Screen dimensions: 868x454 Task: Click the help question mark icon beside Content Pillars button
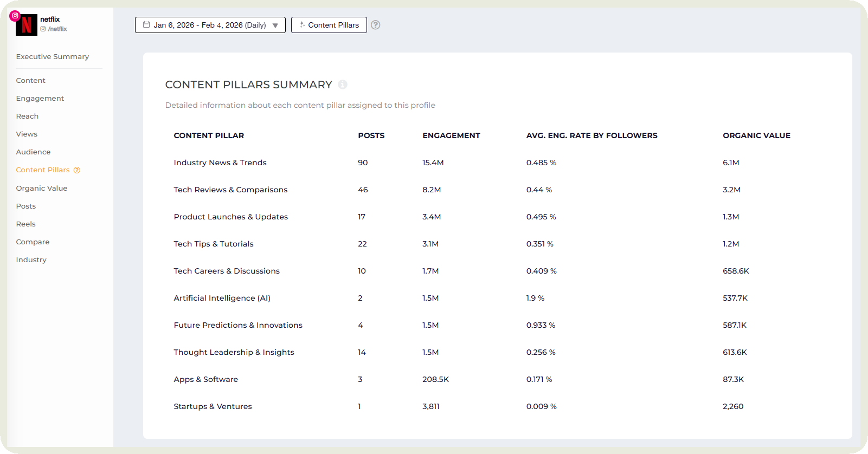(375, 25)
